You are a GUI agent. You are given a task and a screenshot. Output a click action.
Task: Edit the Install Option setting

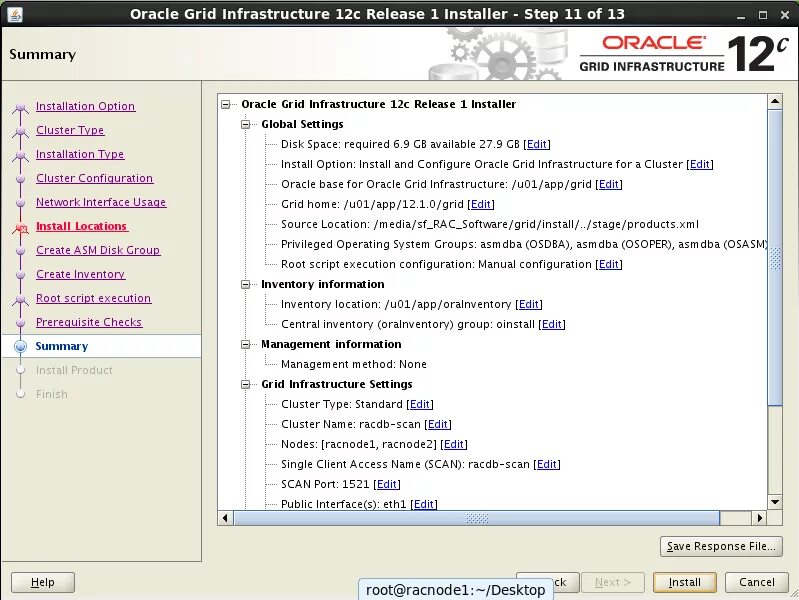pos(700,164)
